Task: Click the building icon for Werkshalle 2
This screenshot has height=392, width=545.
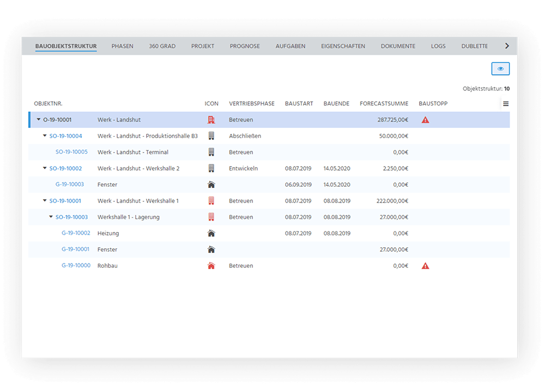Action: pos(211,168)
